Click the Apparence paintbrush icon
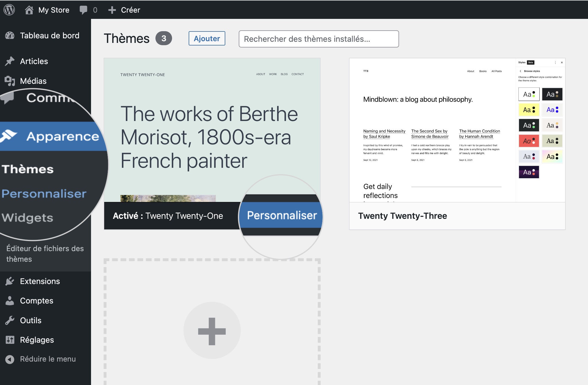Image resolution: width=588 pixels, height=385 pixels. (x=9, y=136)
